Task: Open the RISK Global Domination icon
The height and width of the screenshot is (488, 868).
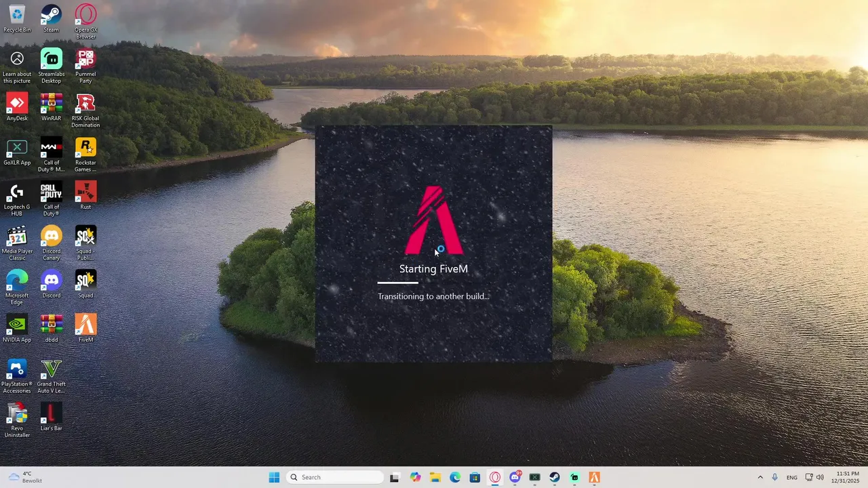Action: tap(85, 110)
